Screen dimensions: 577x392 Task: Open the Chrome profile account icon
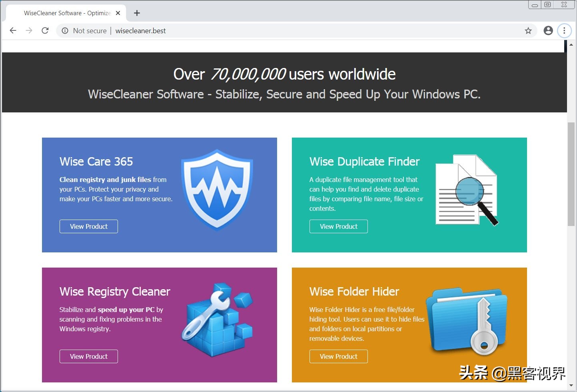548,30
